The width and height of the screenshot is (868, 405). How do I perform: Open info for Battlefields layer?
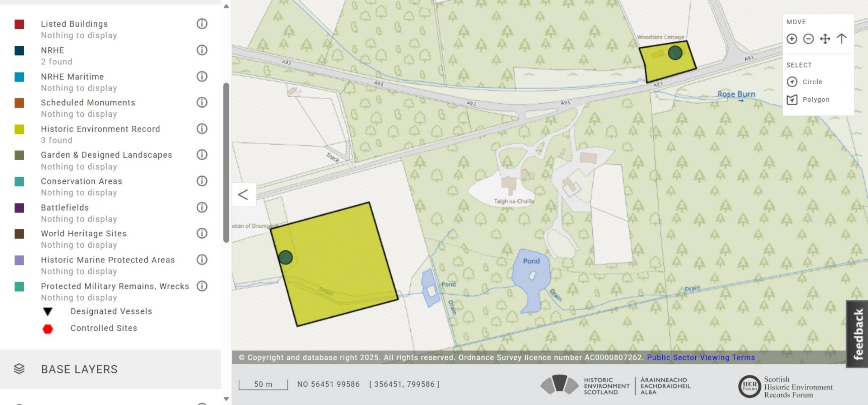202,207
